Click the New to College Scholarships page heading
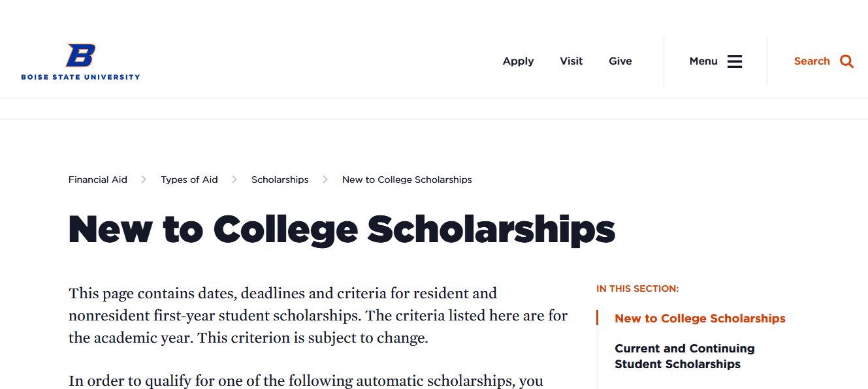Image resolution: width=868 pixels, height=389 pixels. 342,230
